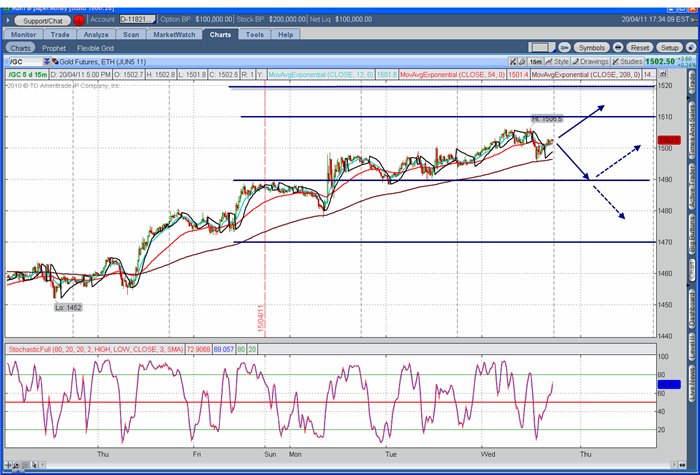The height and width of the screenshot is (475, 700).
Task: Open the Prophet sub-tab
Action: (x=54, y=48)
